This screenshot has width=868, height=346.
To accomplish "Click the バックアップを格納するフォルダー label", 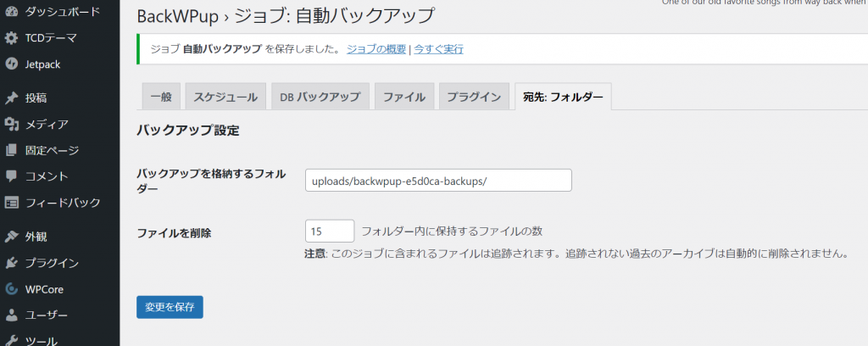I will point(211,181).
